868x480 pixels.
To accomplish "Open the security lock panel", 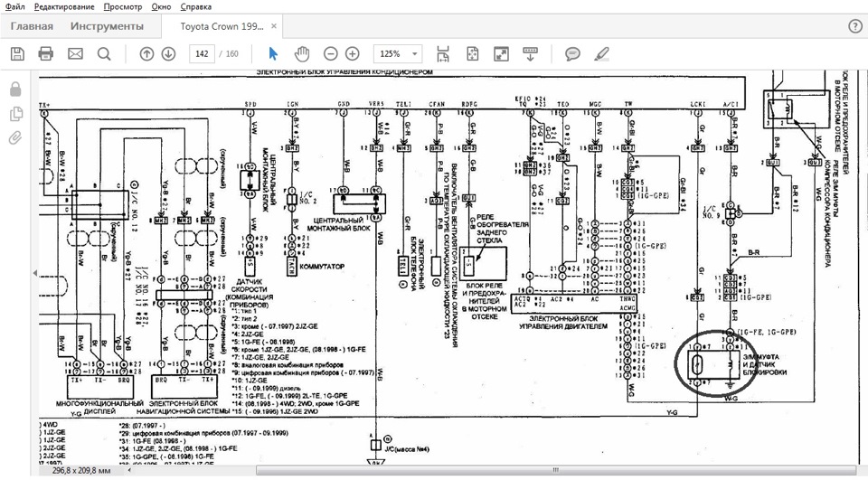I will (15, 89).
